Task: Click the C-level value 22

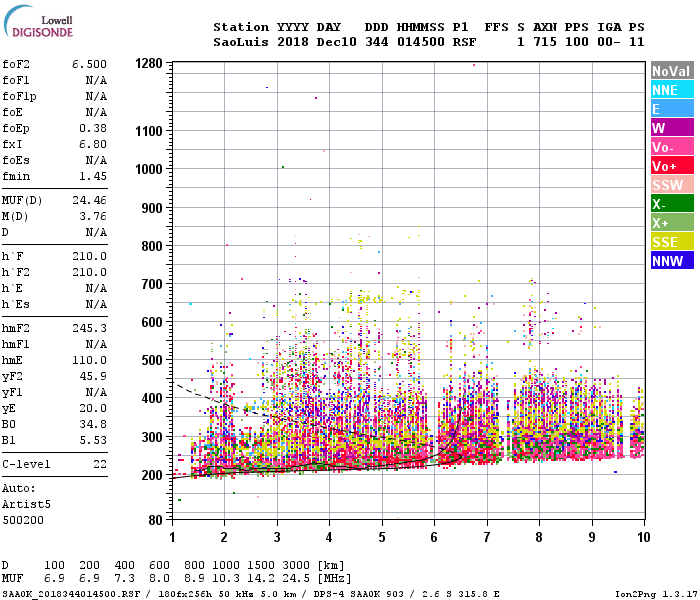Action: pos(100,465)
